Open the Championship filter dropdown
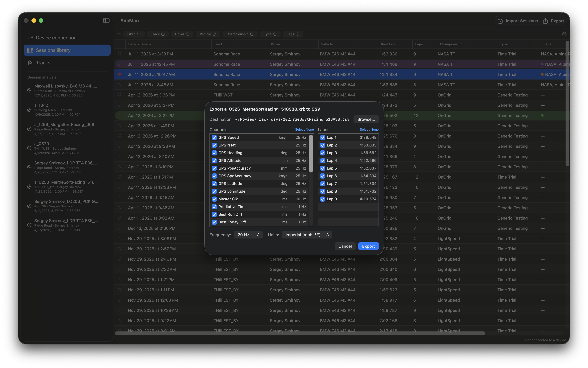Image resolution: width=588 pixels, height=368 pixels. pyautogui.click(x=240, y=34)
